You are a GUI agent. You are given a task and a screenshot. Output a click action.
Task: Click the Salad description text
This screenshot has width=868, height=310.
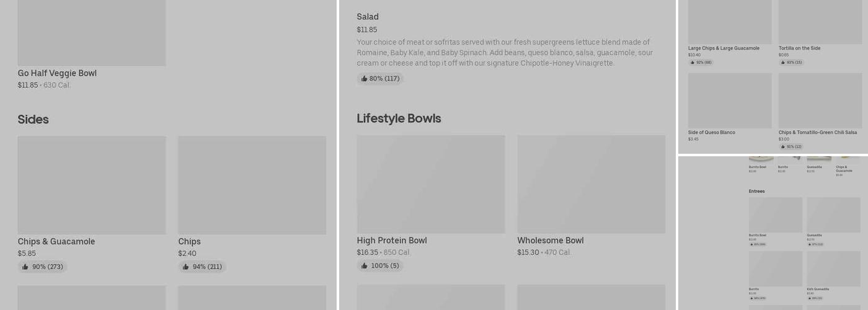[x=505, y=53]
